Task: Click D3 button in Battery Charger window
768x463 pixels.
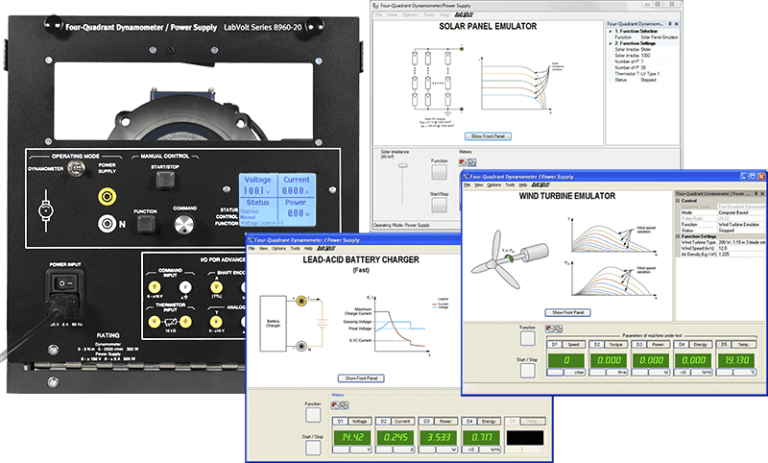Action: tap(427, 421)
